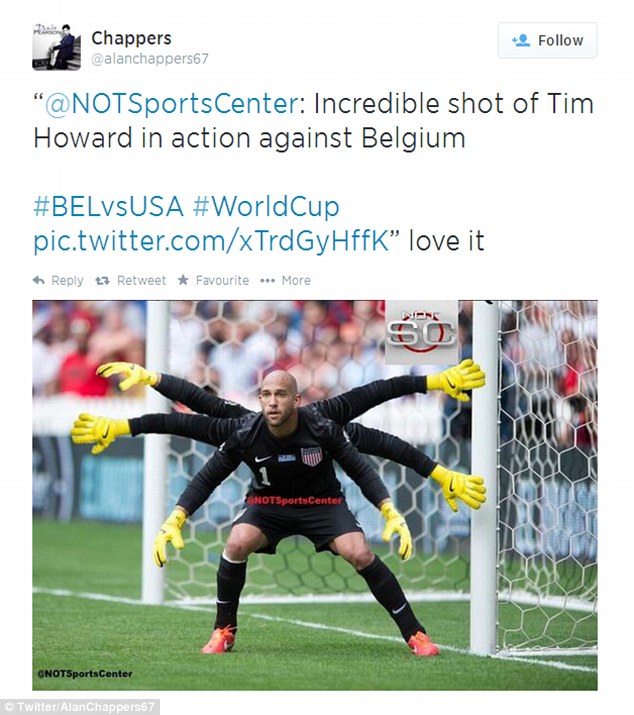
Task: Open the More options label
Action: click(x=296, y=280)
